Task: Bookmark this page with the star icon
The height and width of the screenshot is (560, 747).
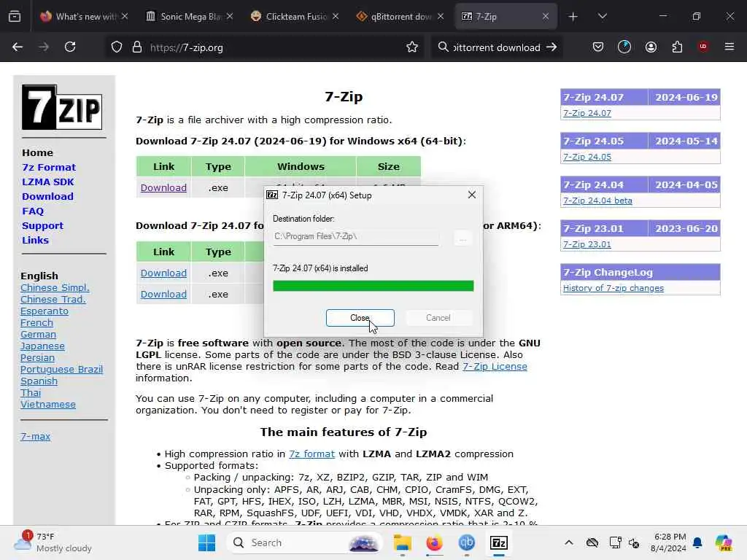Action: [412, 47]
